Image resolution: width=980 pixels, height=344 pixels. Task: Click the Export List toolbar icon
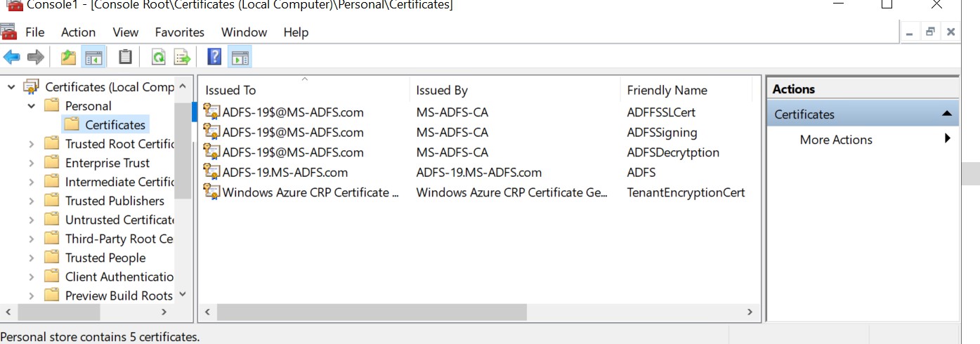(x=183, y=57)
